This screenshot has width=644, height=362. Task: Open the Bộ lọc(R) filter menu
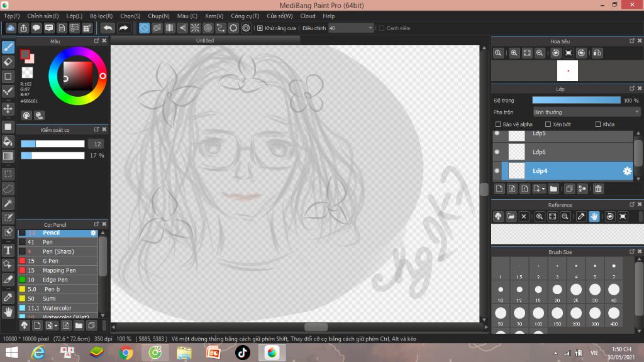(101, 16)
